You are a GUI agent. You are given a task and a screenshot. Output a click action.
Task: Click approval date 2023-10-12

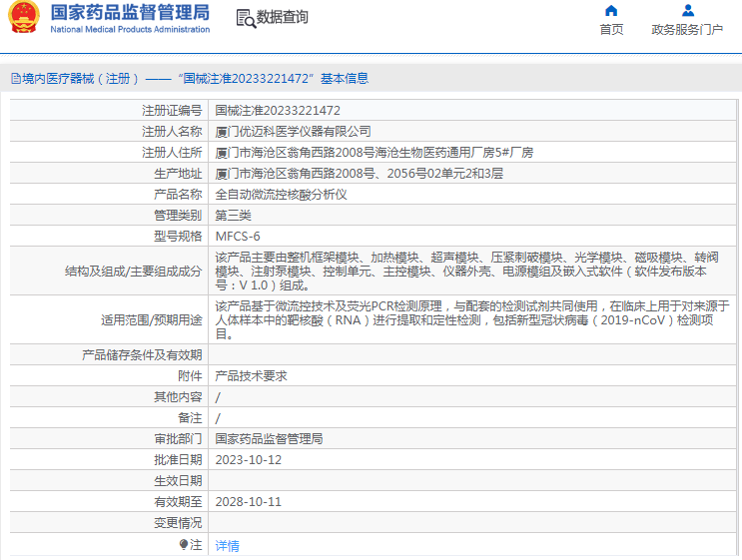[x=249, y=460]
